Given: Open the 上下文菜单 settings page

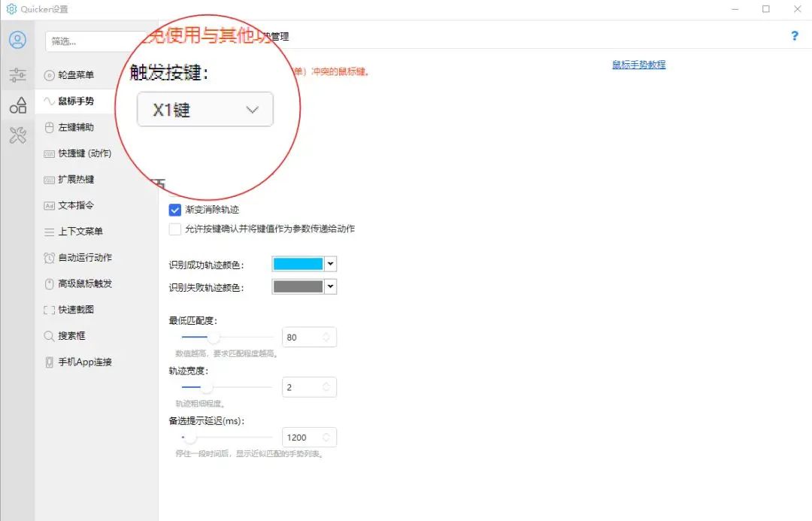Looking at the screenshot, I should point(80,232).
